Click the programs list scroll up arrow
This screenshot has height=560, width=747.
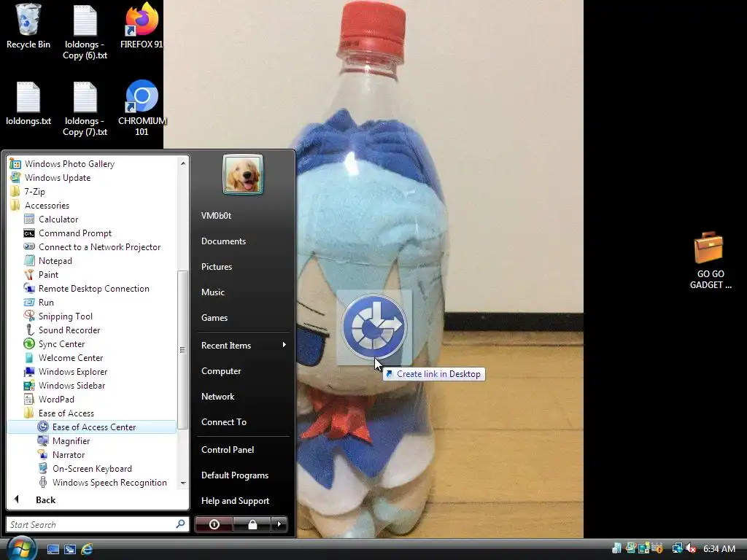pos(183,163)
